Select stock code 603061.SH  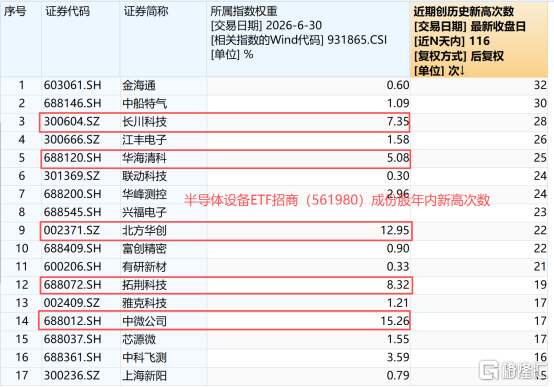point(72,85)
